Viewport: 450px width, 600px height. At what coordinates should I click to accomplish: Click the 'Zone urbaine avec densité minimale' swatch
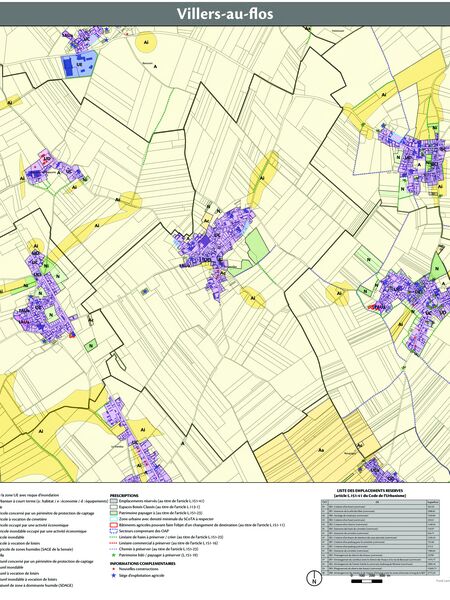point(113,519)
